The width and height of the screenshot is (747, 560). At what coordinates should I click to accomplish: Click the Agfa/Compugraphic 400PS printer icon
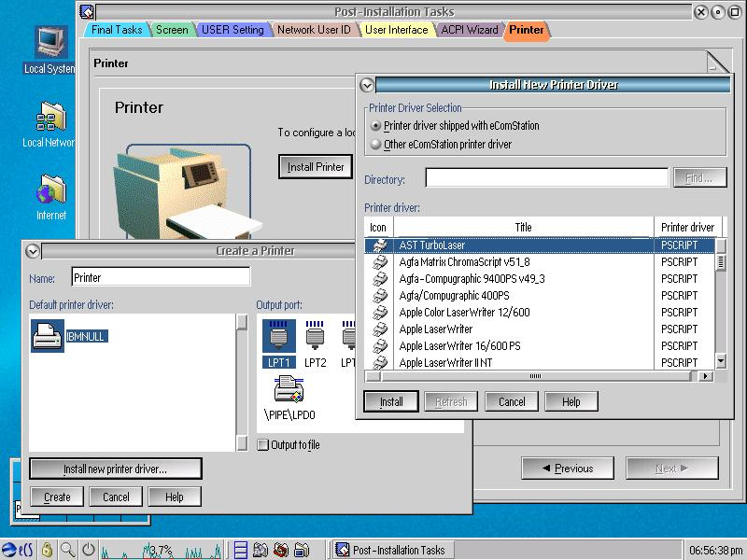(x=380, y=295)
